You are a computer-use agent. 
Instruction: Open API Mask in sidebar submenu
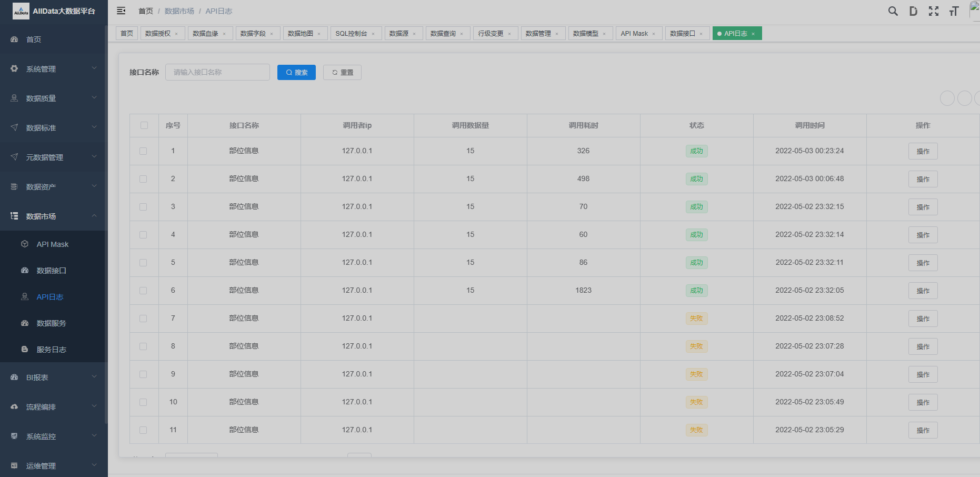(53, 244)
